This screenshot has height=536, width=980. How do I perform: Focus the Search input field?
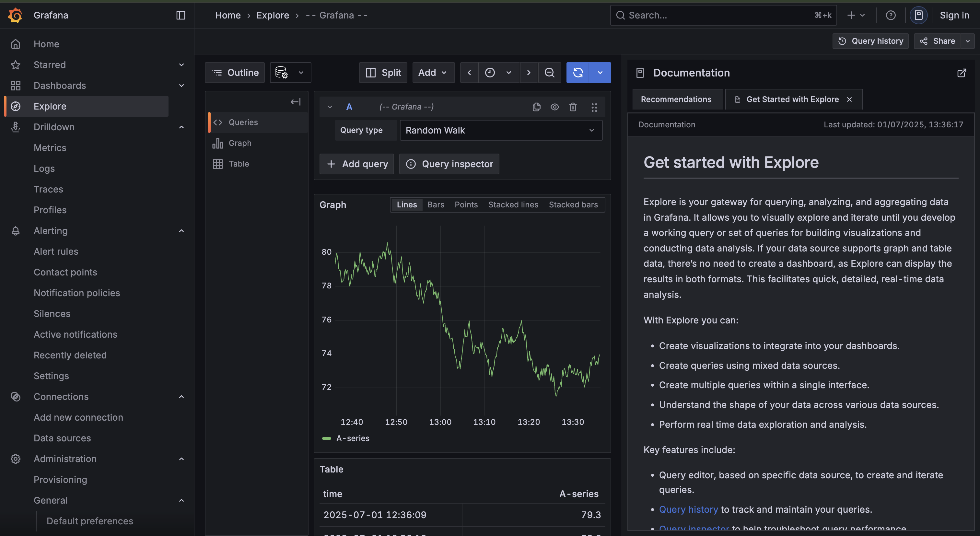coord(723,15)
